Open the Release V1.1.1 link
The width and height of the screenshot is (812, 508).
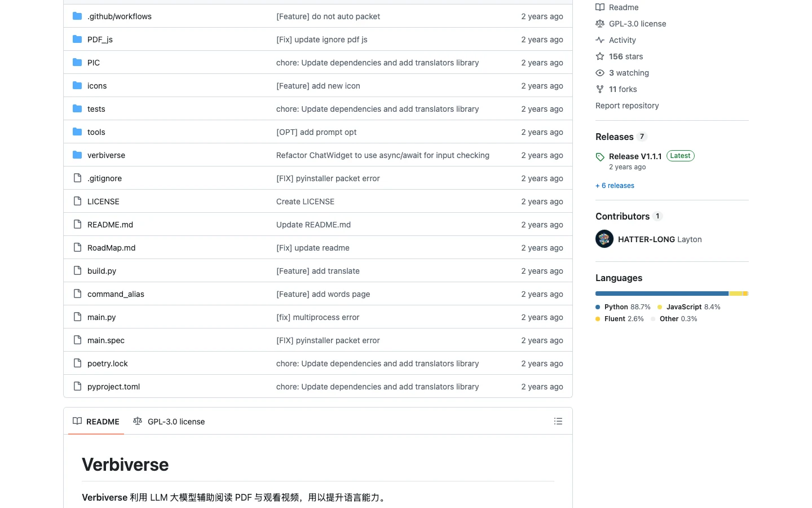[x=635, y=156]
